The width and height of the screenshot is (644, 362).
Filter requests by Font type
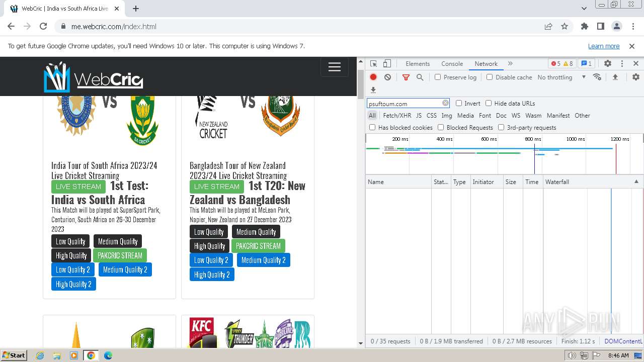pyautogui.click(x=485, y=116)
